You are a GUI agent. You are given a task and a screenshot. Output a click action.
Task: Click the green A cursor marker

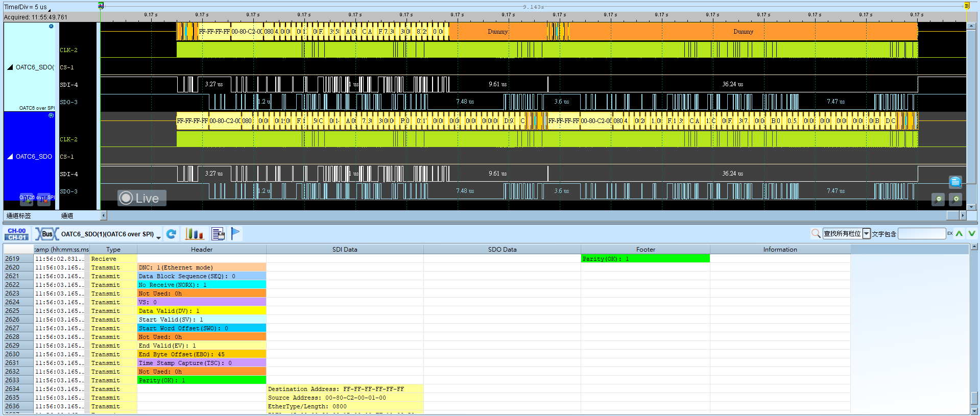pos(101,6)
